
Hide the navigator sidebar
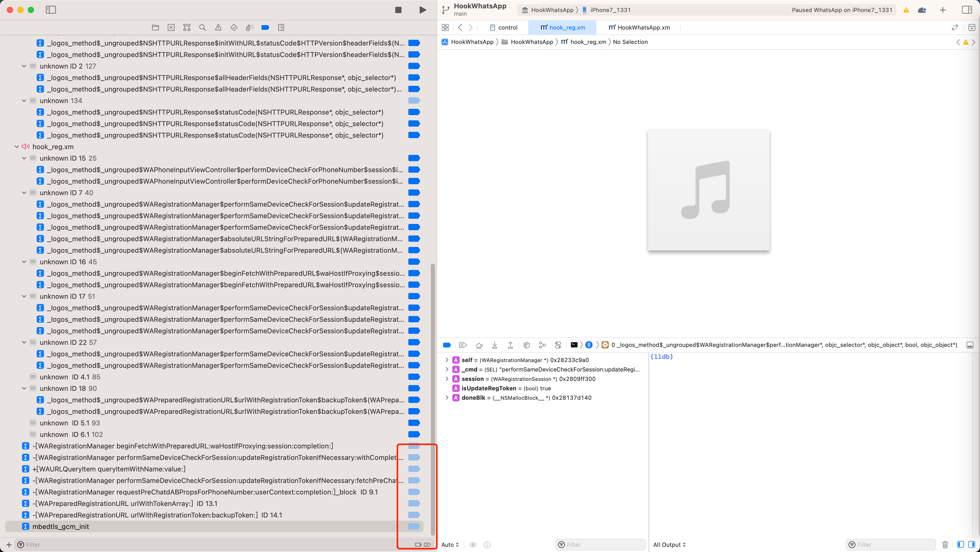coord(51,10)
